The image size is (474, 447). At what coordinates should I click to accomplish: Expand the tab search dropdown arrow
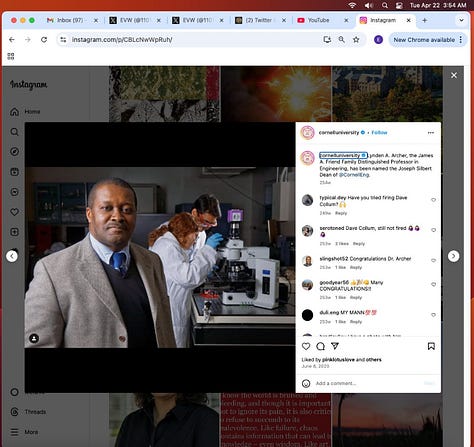pos(461,20)
